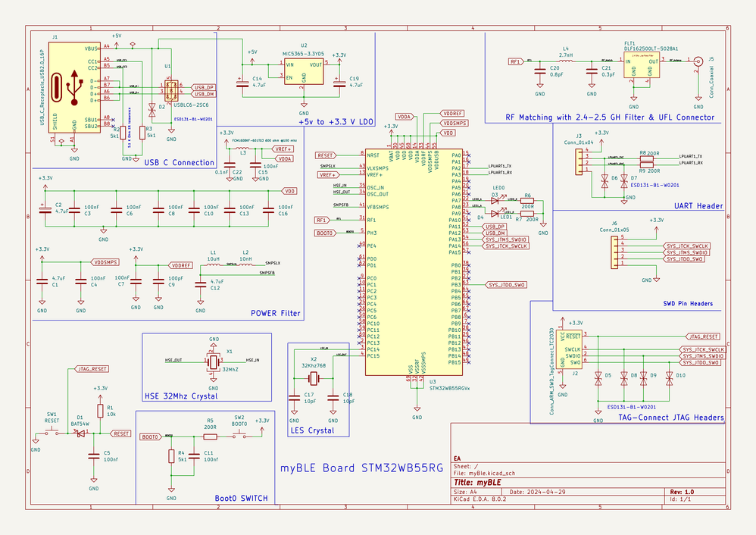The width and height of the screenshot is (756, 535).
Task: Select the J1 USB-C receptacle symbol
Action: pyautogui.click(x=74, y=87)
